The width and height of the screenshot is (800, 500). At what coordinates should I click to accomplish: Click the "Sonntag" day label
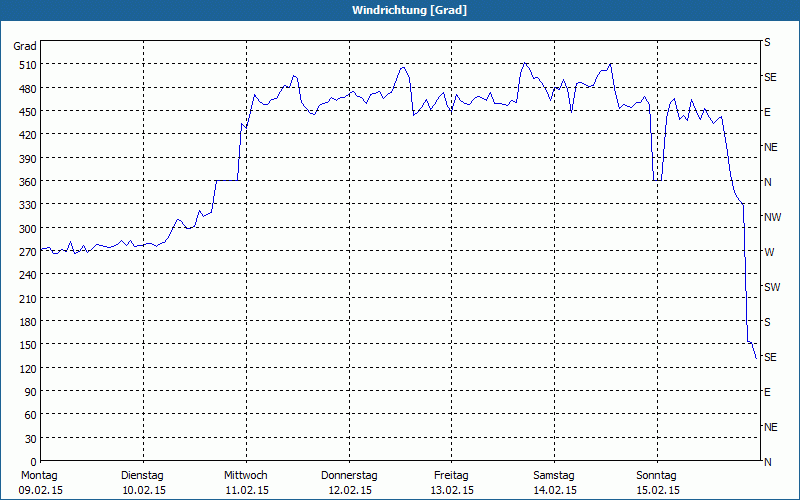(656, 476)
